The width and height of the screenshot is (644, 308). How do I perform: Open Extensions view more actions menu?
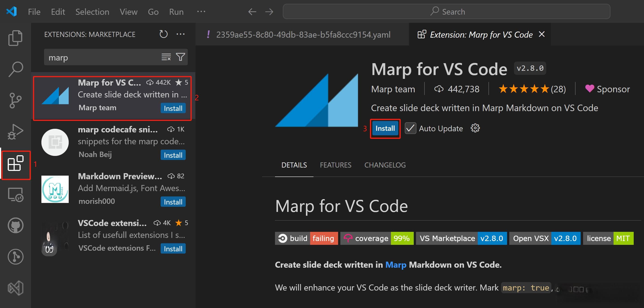(x=181, y=34)
